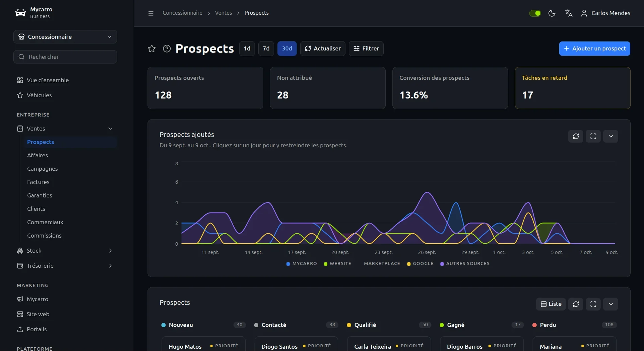Refresh the Prospects ajoutés chart
The image size is (644, 351).
(x=576, y=136)
